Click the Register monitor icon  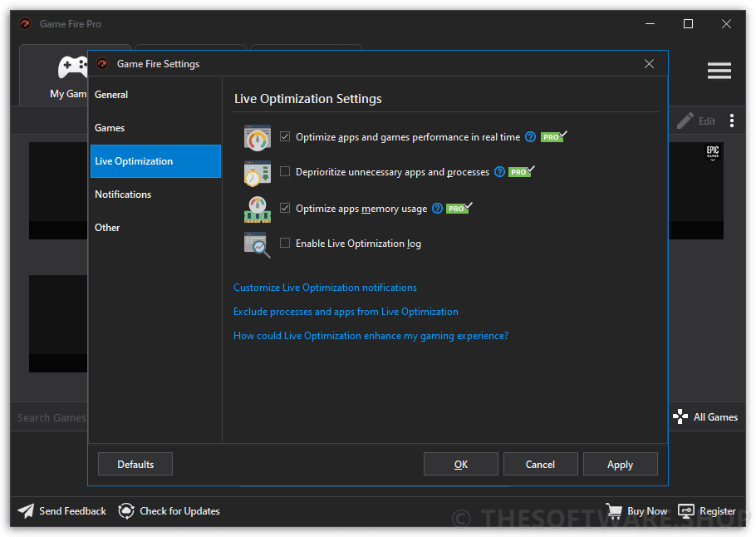pos(686,510)
